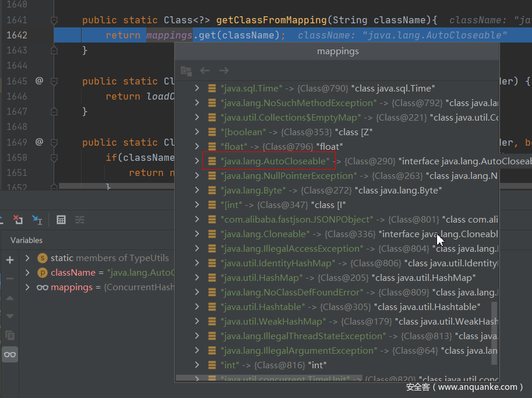Click the mappings variable in line 1642
The image size is (532, 398).
point(169,36)
